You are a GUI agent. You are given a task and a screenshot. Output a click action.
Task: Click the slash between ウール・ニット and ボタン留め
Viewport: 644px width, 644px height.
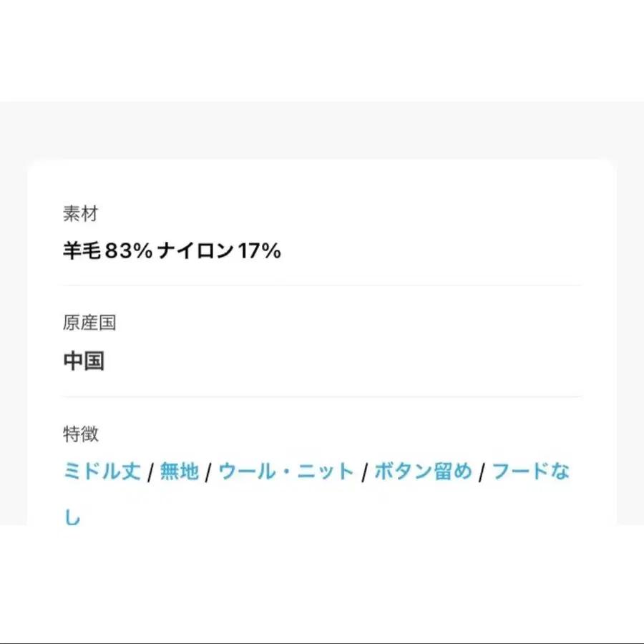click(x=365, y=472)
